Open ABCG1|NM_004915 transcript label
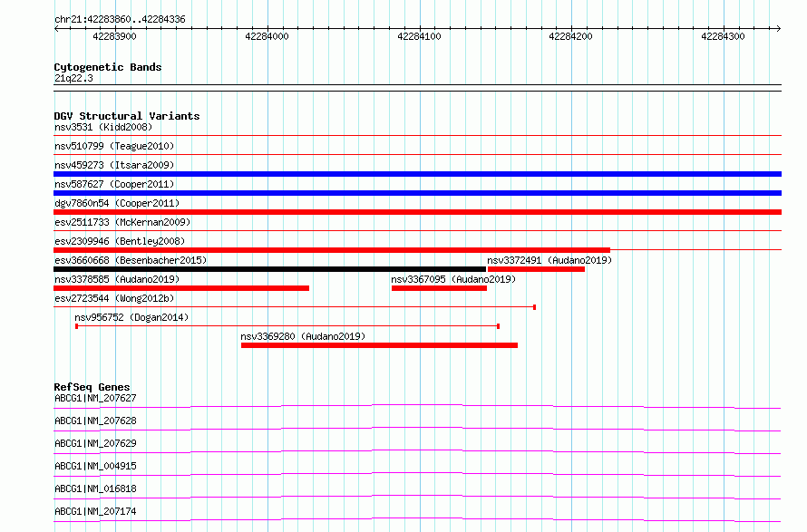807x532 pixels. coord(95,466)
